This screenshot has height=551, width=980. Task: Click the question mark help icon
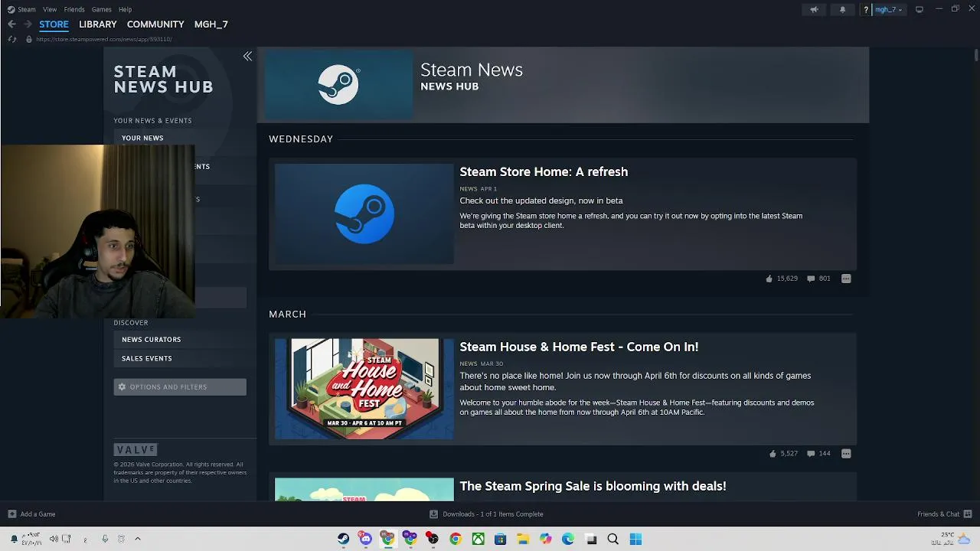pos(865,9)
